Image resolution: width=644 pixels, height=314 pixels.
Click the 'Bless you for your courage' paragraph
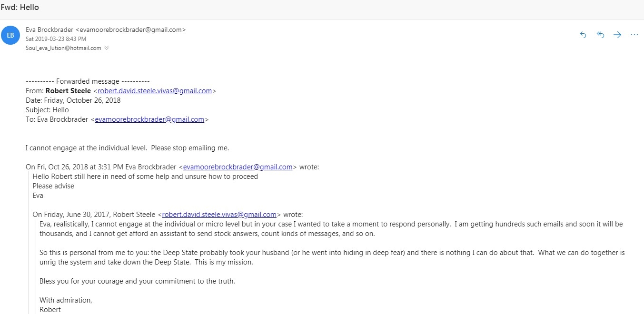coord(137,281)
